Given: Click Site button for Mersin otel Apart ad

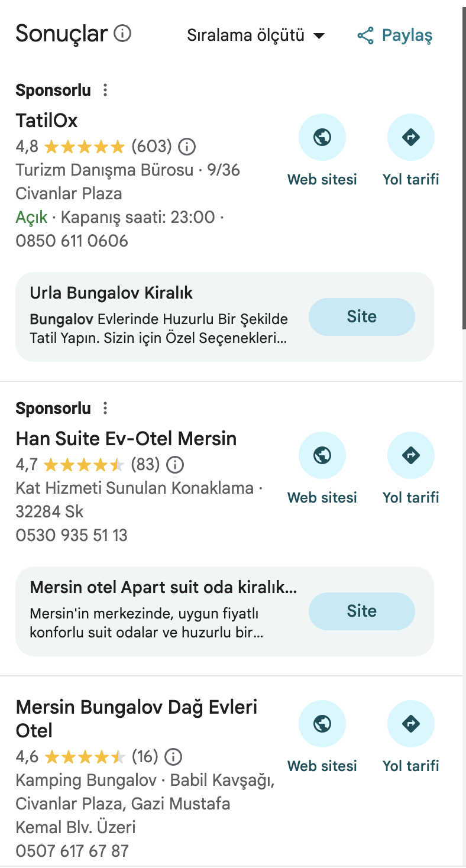Looking at the screenshot, I should pyautogui.click(x=361, y=611).
